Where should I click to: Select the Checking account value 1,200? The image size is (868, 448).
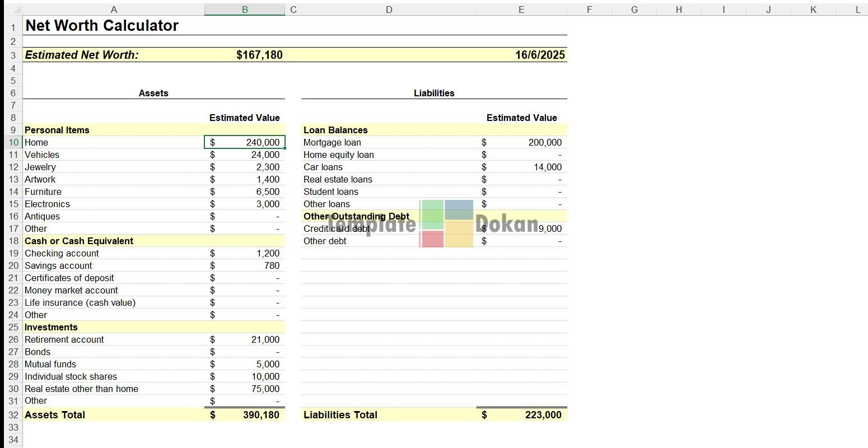coord(268,253)
